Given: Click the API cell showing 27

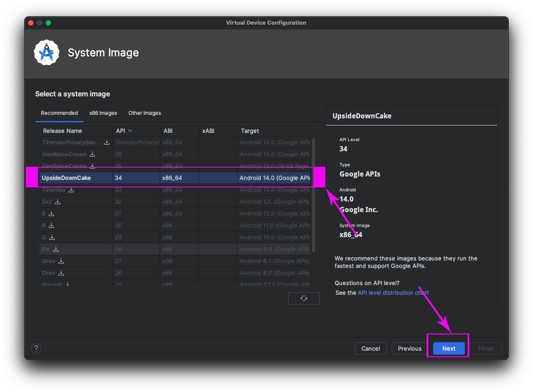Looking at the screenshot, I should [136, 261].
